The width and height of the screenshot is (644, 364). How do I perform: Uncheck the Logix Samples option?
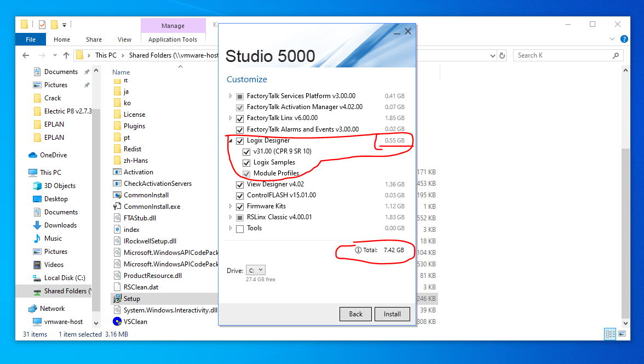246,162
